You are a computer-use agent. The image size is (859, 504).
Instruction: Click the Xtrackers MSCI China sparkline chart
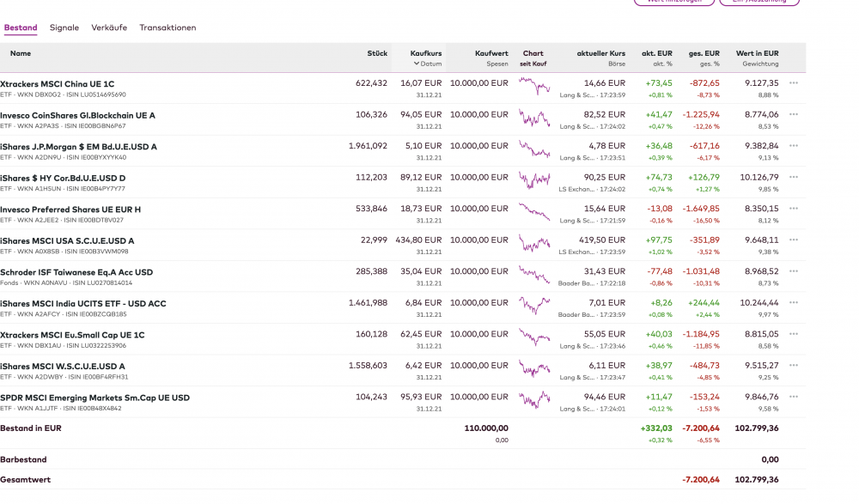(533, 88)
